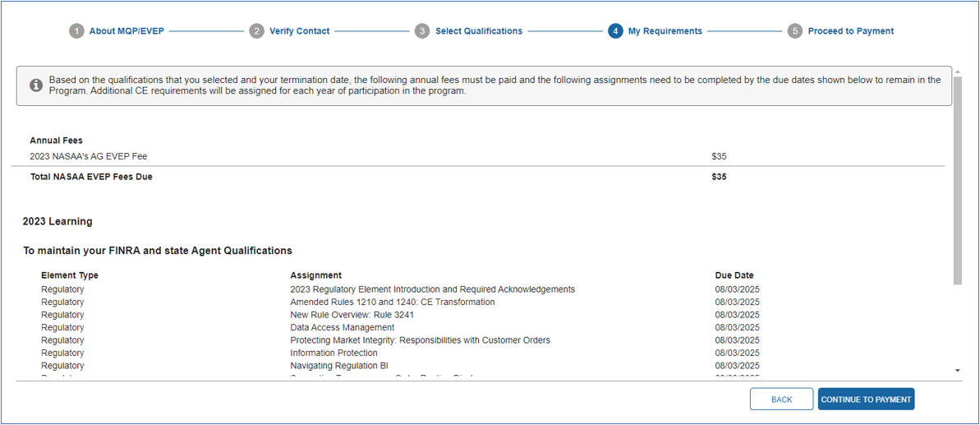This screenshot has height=425, width=980.
Task: Click the step 5 number circle
Action: coord(794,31)
